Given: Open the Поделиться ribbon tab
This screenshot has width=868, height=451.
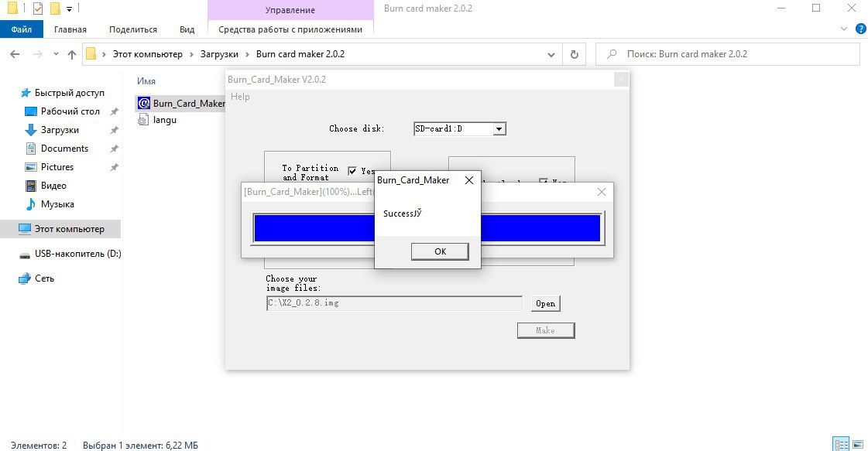Looking at the screenshot, I should 133,29.
